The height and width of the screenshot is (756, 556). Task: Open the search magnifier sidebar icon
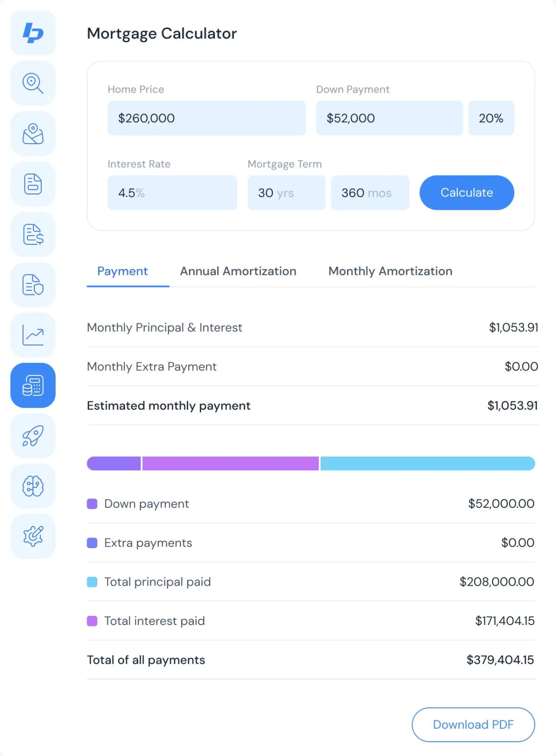[x=33, y=83]
